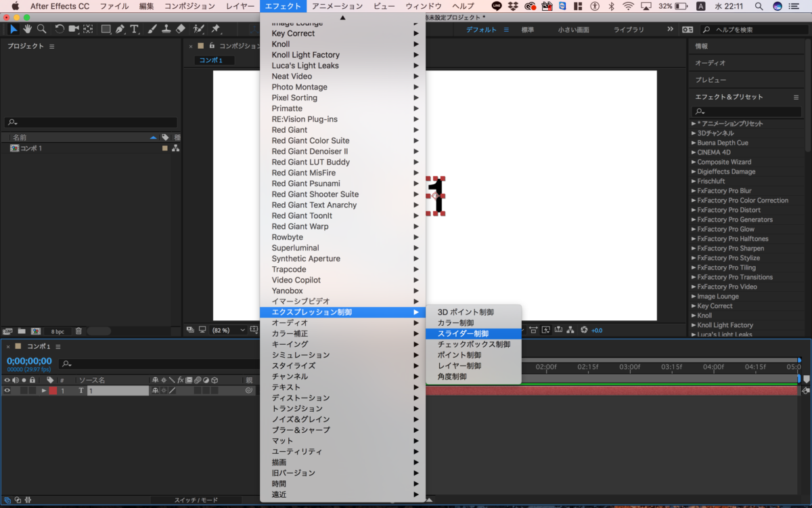Select the Puppet Pin tool

tap(216, 29)
